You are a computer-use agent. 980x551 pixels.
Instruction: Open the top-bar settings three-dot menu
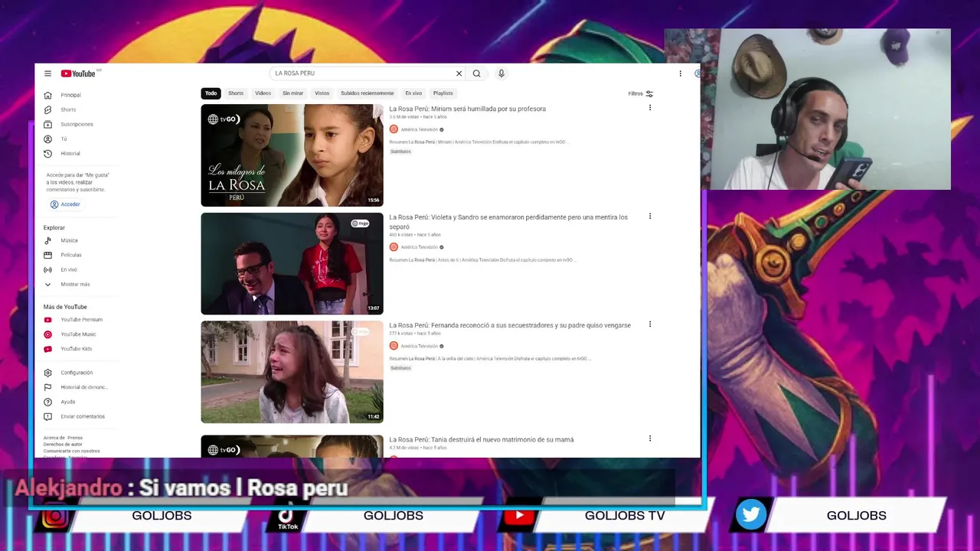point(680,73)
